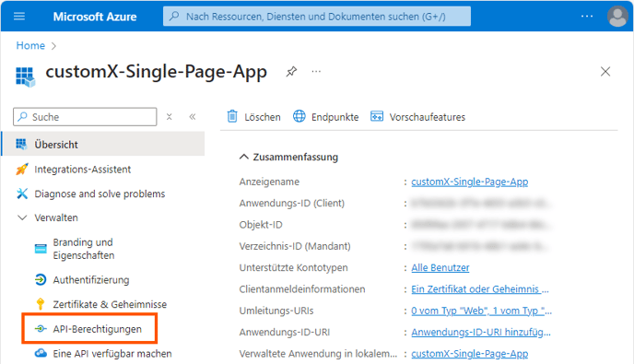634x364 pixels.
Task: Collapse the Zusammenfassung section
Action: click(x=243, y=157)
